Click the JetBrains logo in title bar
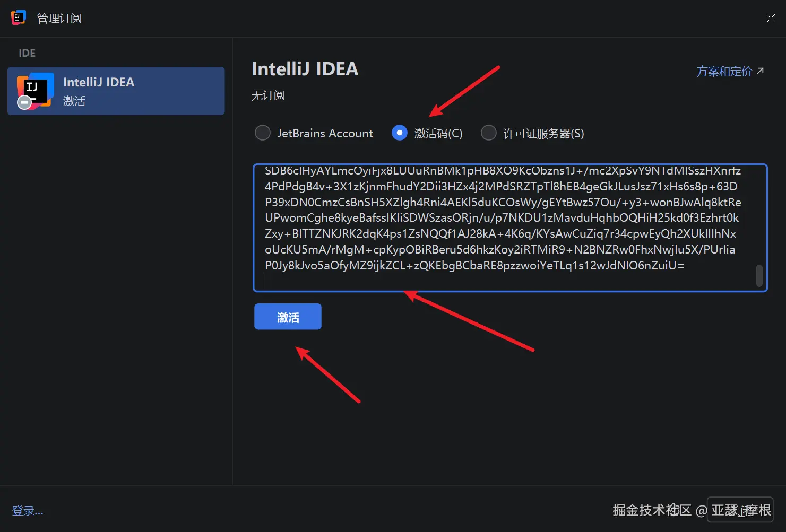This screenshot has width=786, height=532. (19, 18)
